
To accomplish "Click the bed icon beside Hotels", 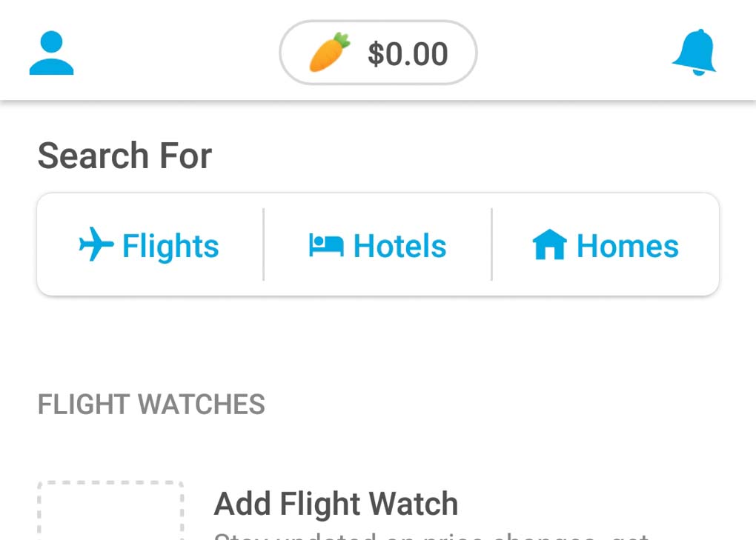I will click(x=326, y=245).
